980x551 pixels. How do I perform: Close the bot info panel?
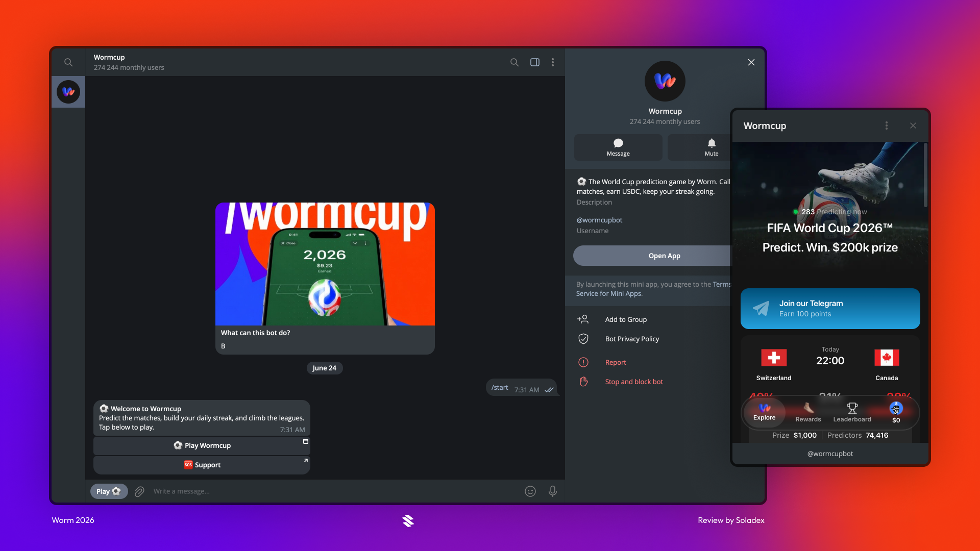pos(751,62)
